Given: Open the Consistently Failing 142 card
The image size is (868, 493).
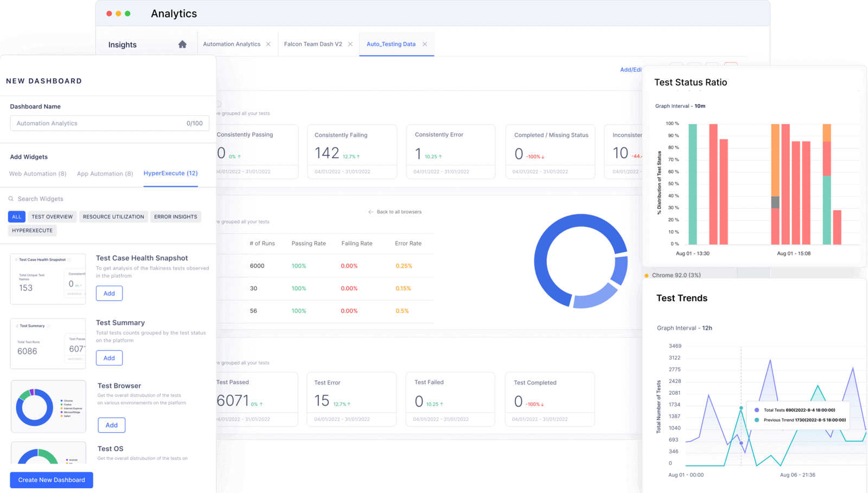Looking at the screenshot, I should pos(352,151).
